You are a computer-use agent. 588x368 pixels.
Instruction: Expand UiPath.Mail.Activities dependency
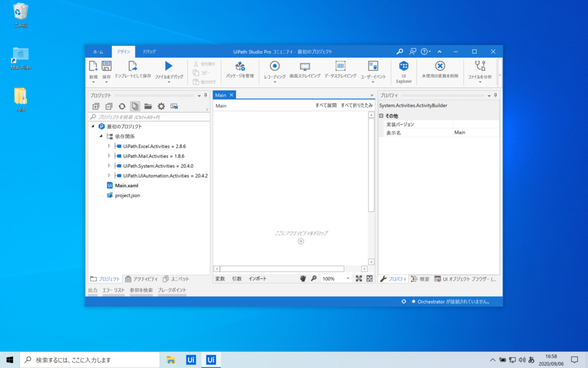click(109, 156)
